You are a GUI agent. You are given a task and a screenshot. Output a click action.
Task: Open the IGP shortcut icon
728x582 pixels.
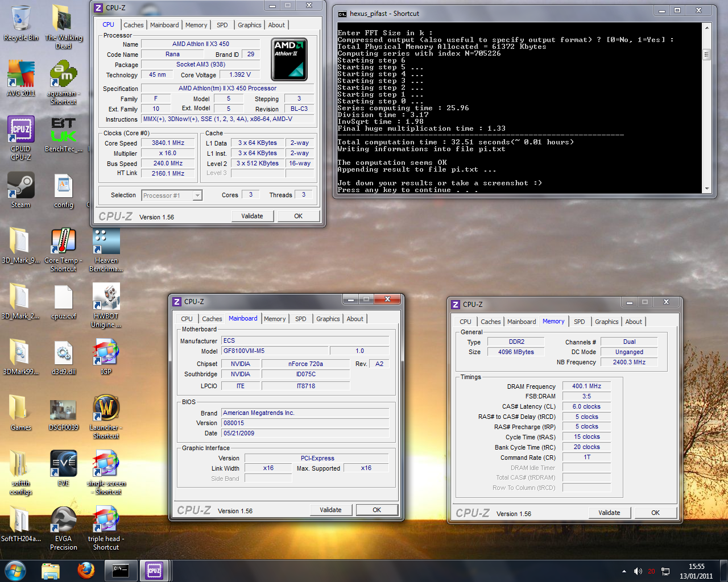[106, 357]
